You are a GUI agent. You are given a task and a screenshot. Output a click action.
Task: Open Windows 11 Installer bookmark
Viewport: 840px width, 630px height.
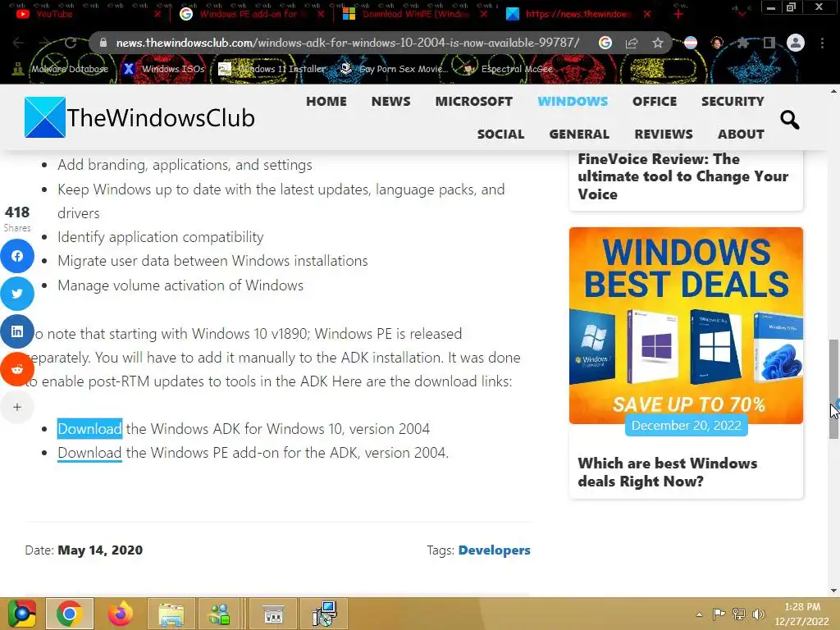click(272, 69)
